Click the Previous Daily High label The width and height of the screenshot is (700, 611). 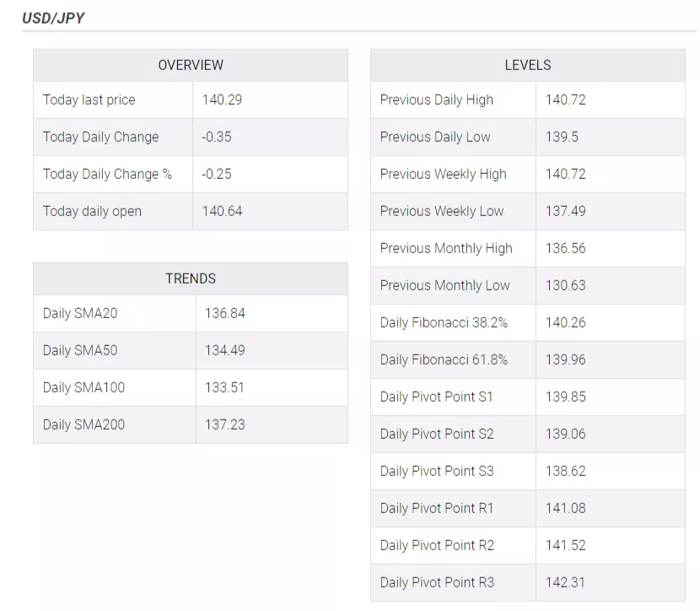click(437, 100)
